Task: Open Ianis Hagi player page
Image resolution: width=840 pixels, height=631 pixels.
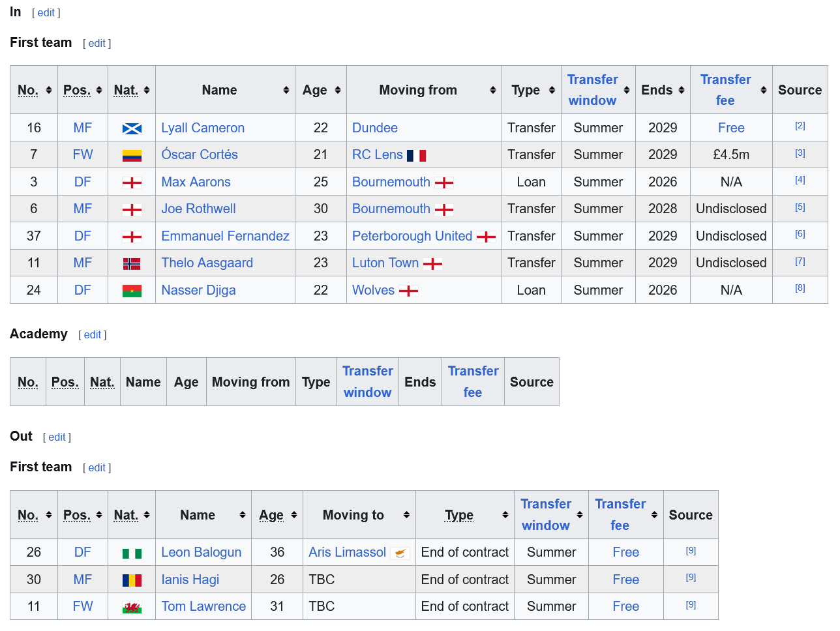Action: pyautogui.click(x=190, y=580)
